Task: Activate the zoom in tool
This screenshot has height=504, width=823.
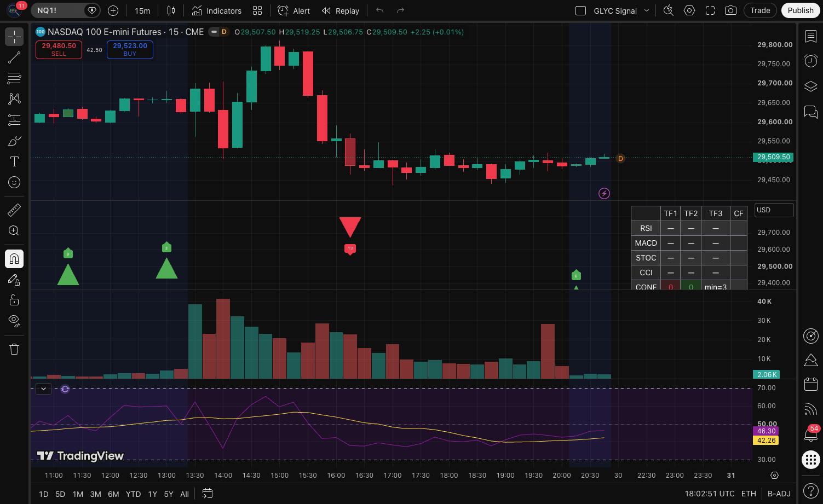Action: [14, 230]
